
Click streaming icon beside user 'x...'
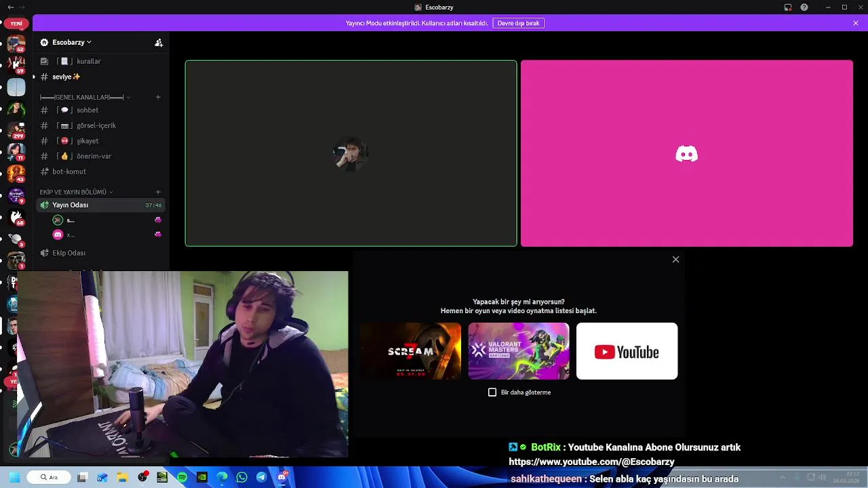coord(158,235)
